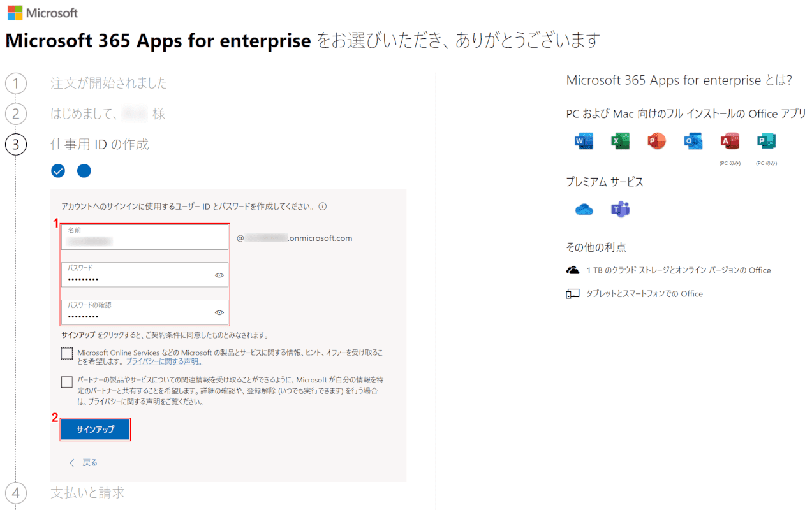Click the 'その他の利点' heading
This screenshot has height=510, width=812.
click(x=596, y=247)
